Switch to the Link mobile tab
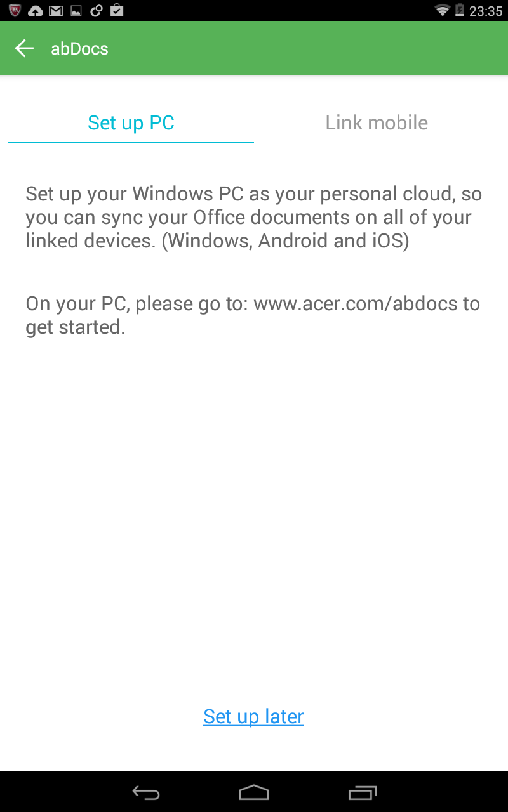 point(377,122)
